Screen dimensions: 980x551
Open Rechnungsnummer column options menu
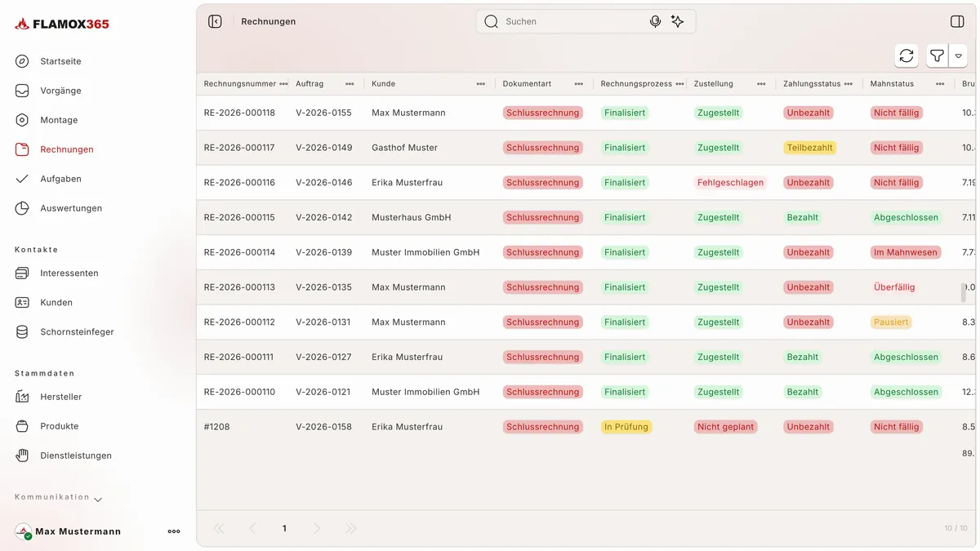(283, 84)
